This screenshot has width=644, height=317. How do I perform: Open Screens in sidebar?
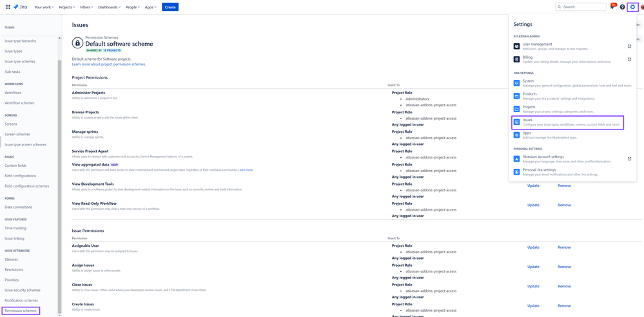11,124
